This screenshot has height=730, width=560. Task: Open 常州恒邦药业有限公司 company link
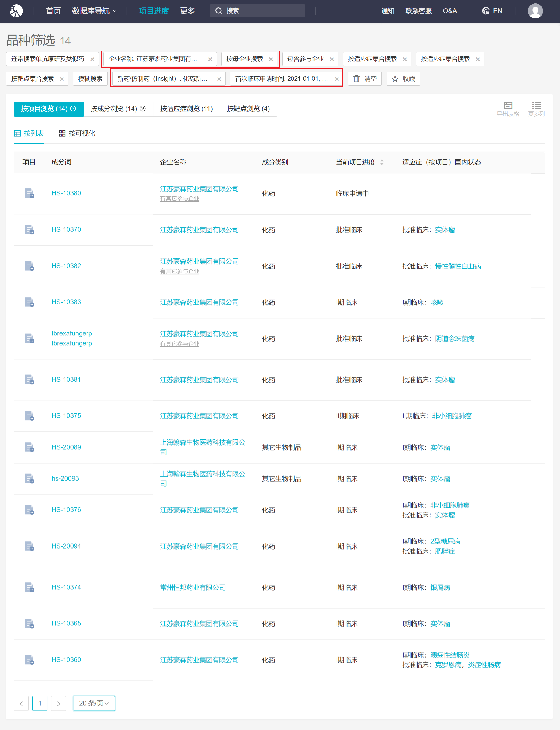[193, 587]
